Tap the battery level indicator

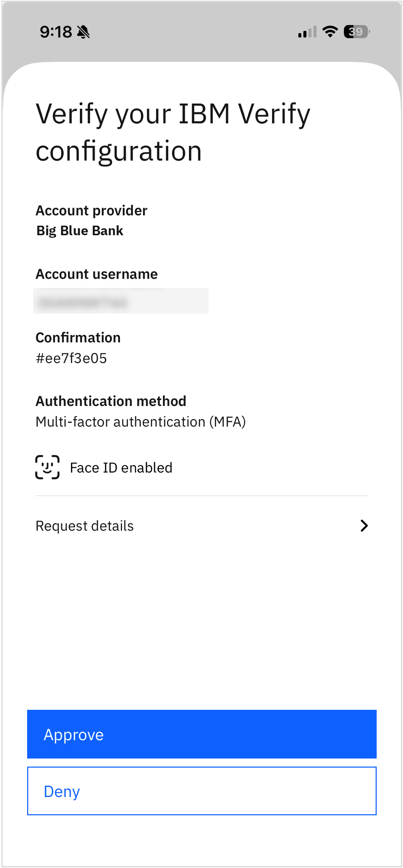tap(356, 32)
